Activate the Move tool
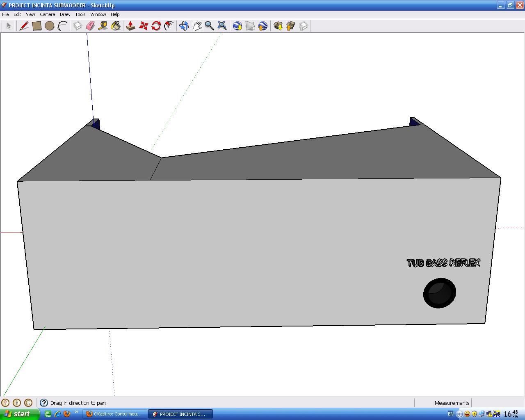 pyautogui.click(x=143, y=26)
